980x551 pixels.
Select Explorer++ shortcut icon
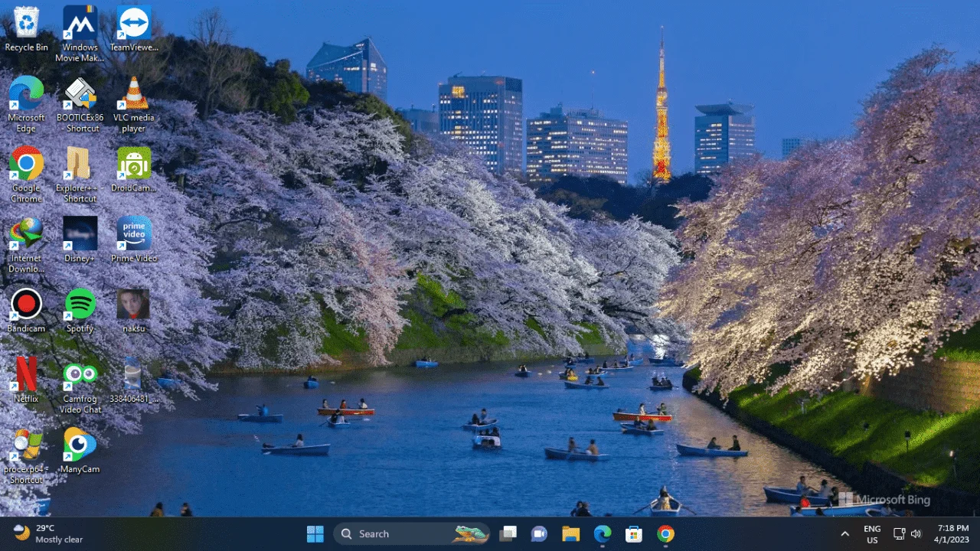(80, 174)
